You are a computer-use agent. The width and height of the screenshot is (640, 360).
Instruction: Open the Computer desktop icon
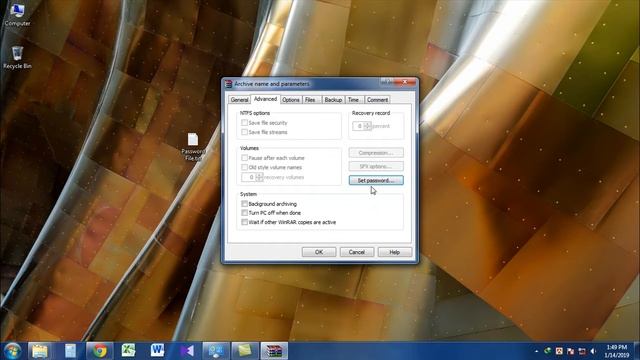click(x=17, y=15)
